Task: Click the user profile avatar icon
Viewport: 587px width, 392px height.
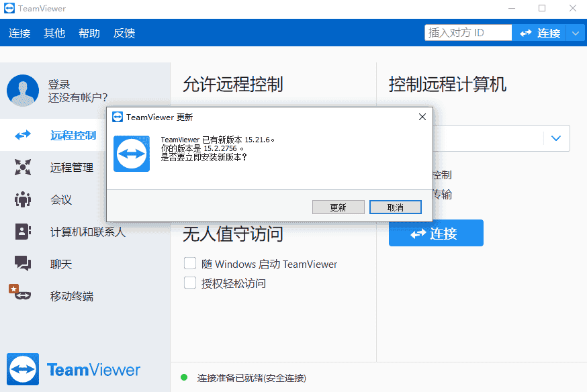Action: pyautogui.click(x=23, y=91)
